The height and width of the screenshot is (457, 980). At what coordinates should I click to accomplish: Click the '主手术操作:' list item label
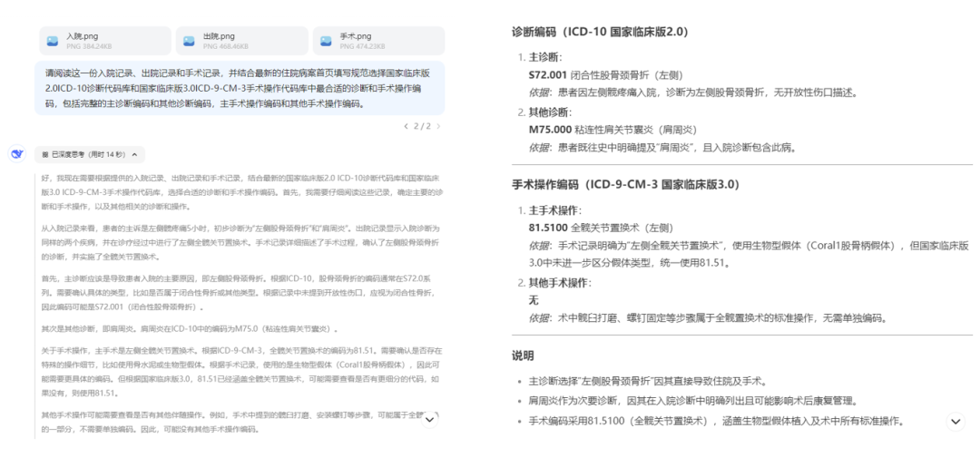[x=554, y=209]
